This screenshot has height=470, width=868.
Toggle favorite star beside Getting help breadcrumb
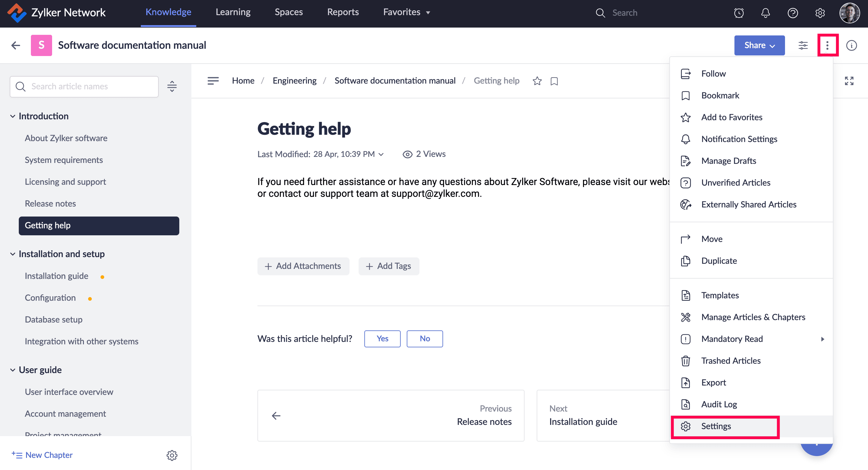click(537, 81)
